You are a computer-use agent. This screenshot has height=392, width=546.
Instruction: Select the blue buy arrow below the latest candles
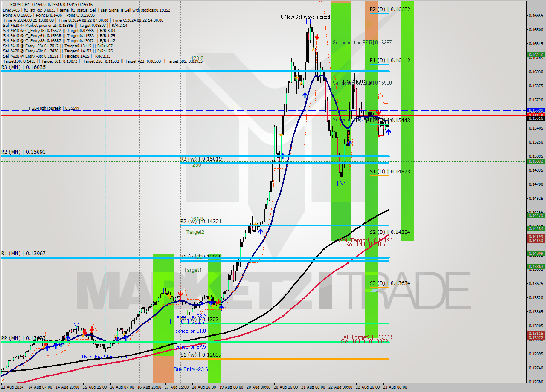pos(388,132)
